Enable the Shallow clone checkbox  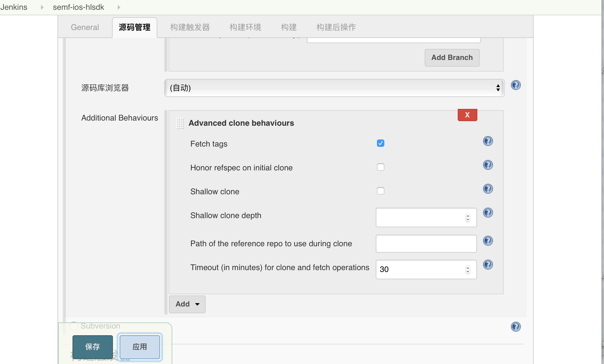point(380,191)
